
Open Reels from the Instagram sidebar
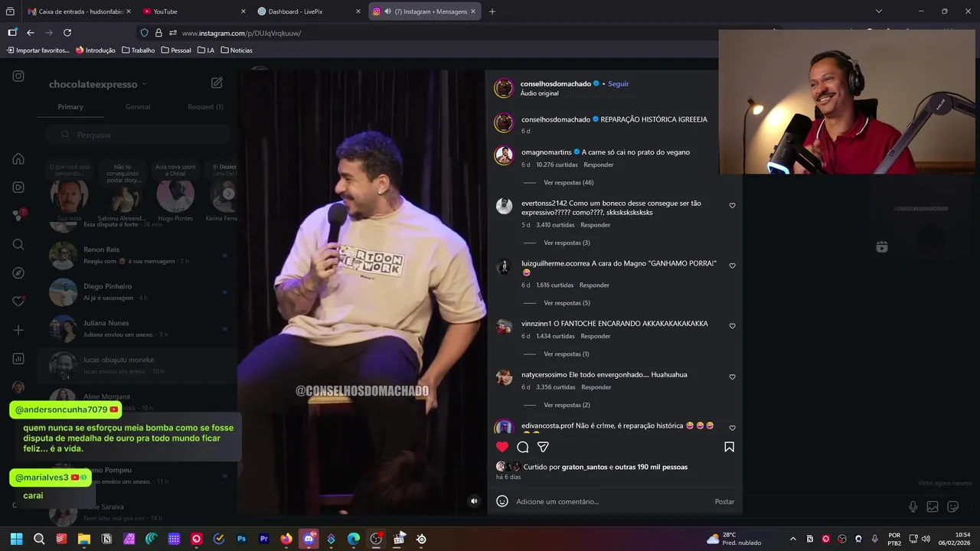point(18,187)
